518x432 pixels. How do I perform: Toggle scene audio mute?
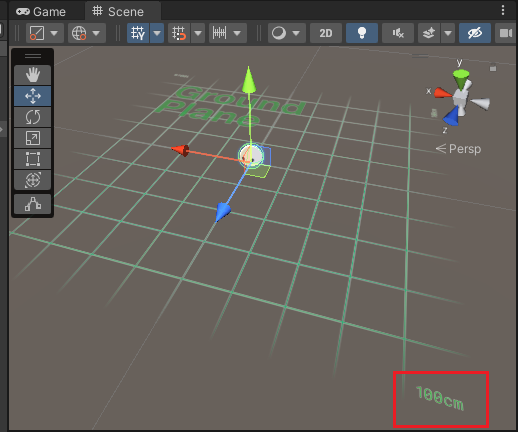pos(398,33)
